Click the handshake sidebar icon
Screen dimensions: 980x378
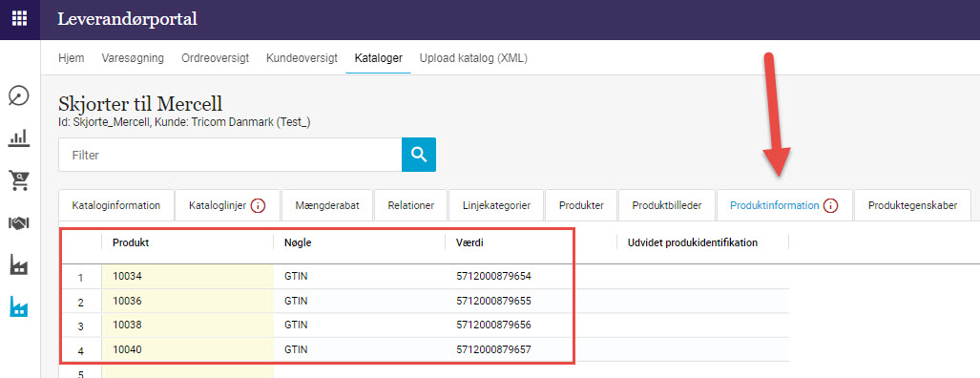click(x=19, y=223)
